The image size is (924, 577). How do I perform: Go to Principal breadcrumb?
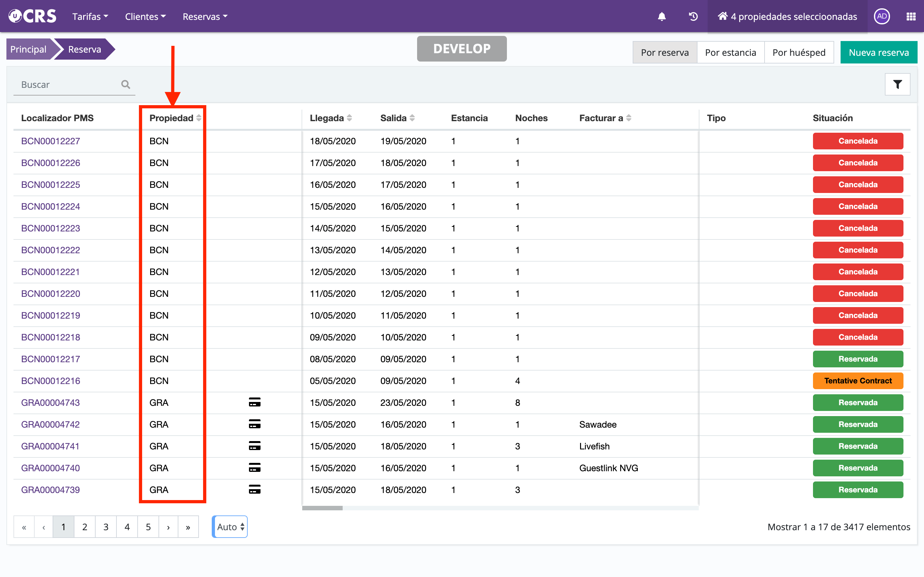pos(28,49)
